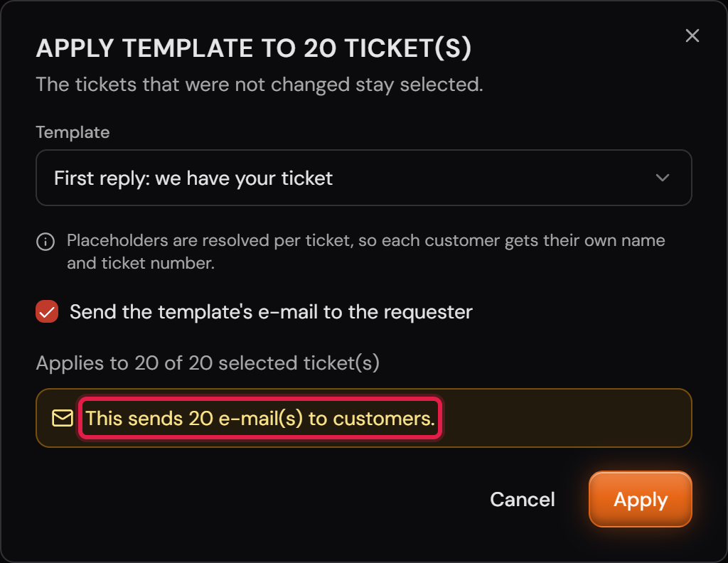Click the yellow-bordered e-mail warning banner
The width and height of the screenshot is (728, 563).
(x=363, y=418)
